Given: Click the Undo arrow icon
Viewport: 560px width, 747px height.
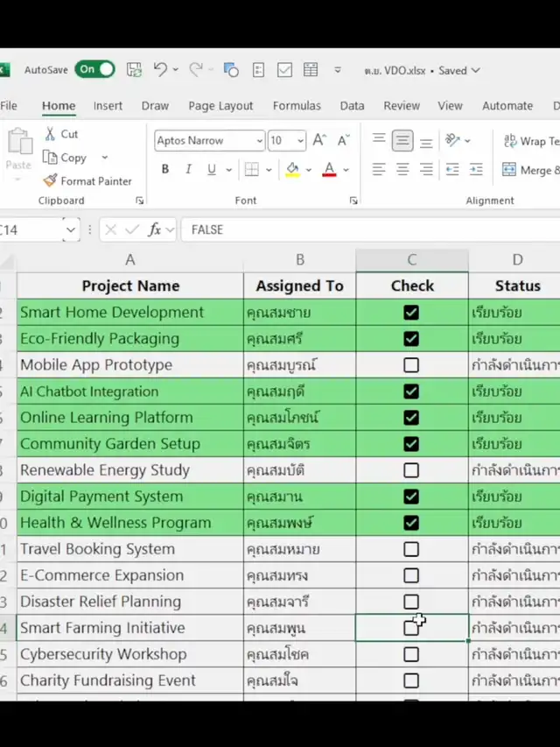Looking at the screenshot, I should click(160, 70).
